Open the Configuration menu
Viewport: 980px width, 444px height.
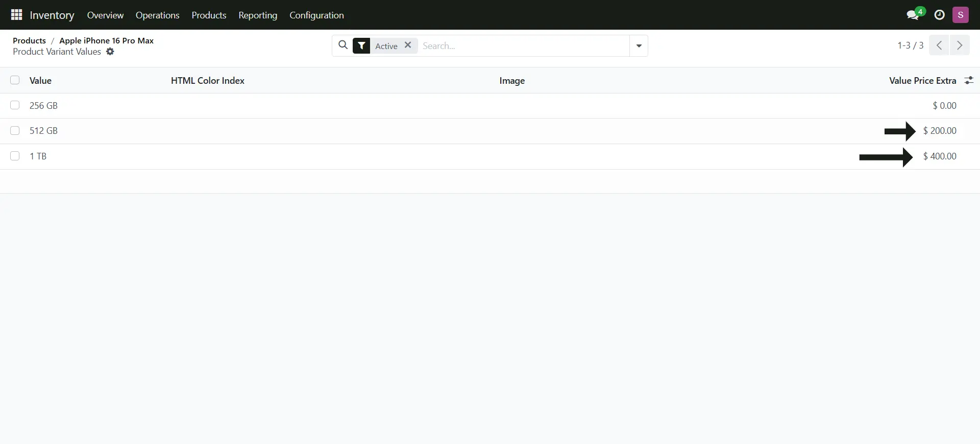316,15
